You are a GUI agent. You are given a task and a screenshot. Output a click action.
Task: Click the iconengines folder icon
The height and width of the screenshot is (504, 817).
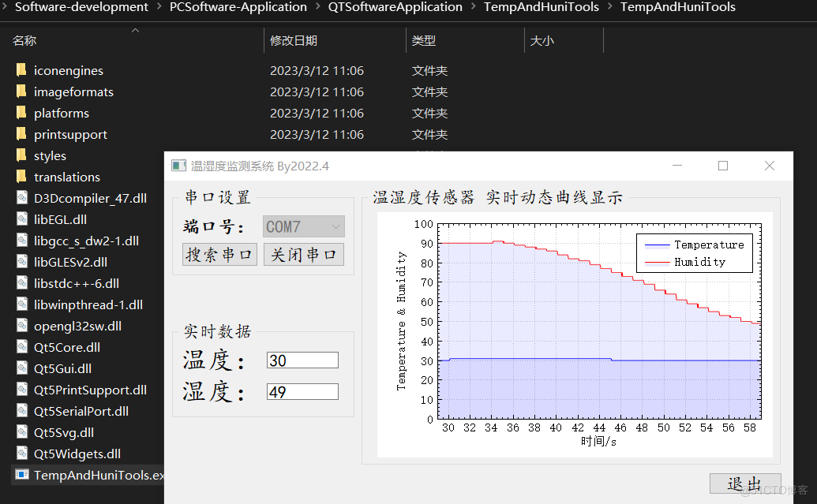pos(21,70)
